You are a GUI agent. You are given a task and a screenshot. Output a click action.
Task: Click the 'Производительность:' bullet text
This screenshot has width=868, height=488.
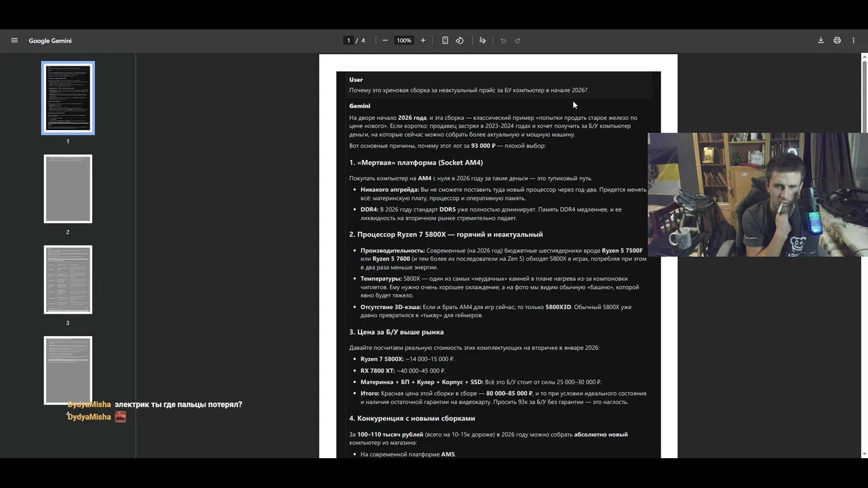click(x=503, y=259)
